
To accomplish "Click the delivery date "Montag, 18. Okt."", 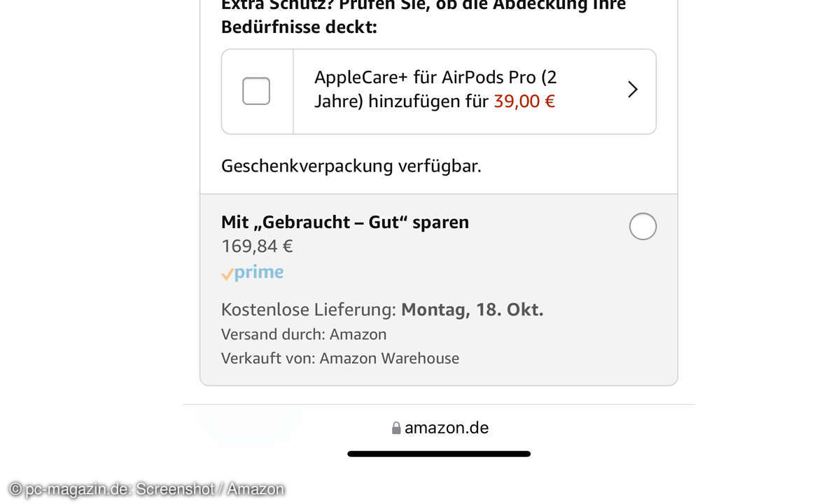I will pos(472,309).
